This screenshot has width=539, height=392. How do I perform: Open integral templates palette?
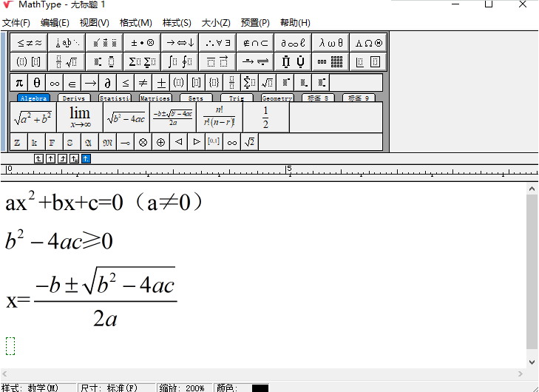[x=180, y=62]
